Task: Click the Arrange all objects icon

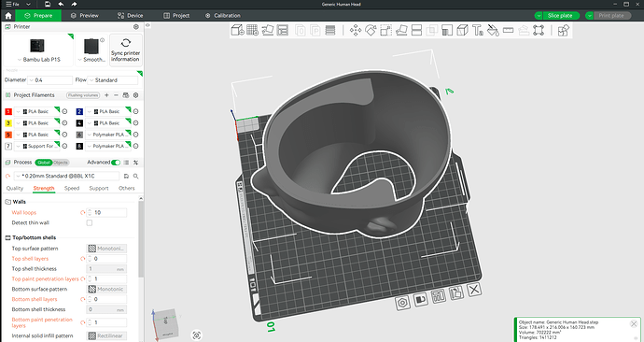Action: pyautogui.click(x=283, y=30)
